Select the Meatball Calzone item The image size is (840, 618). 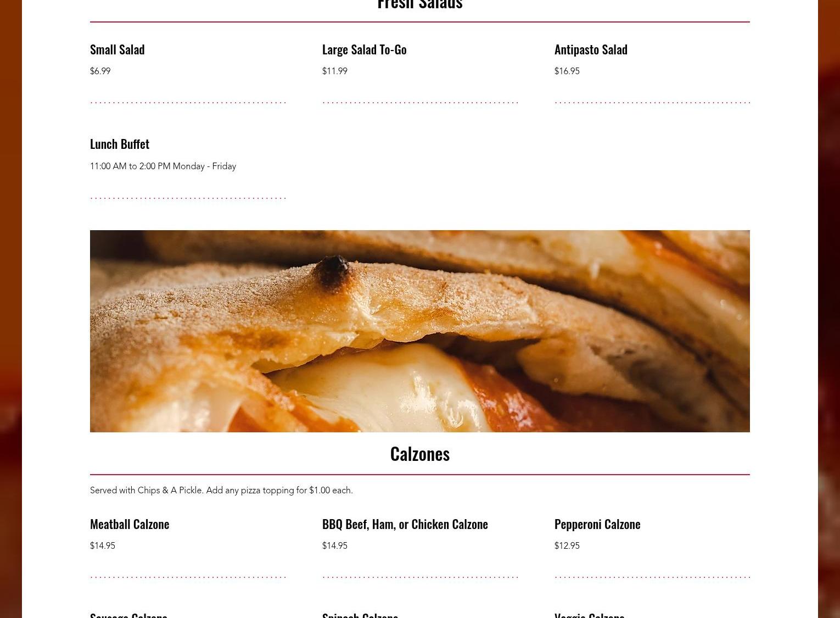click(x=130, y=524)
